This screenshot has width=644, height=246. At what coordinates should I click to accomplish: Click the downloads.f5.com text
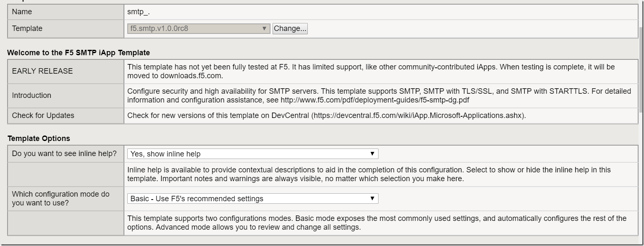click(191, 76)
